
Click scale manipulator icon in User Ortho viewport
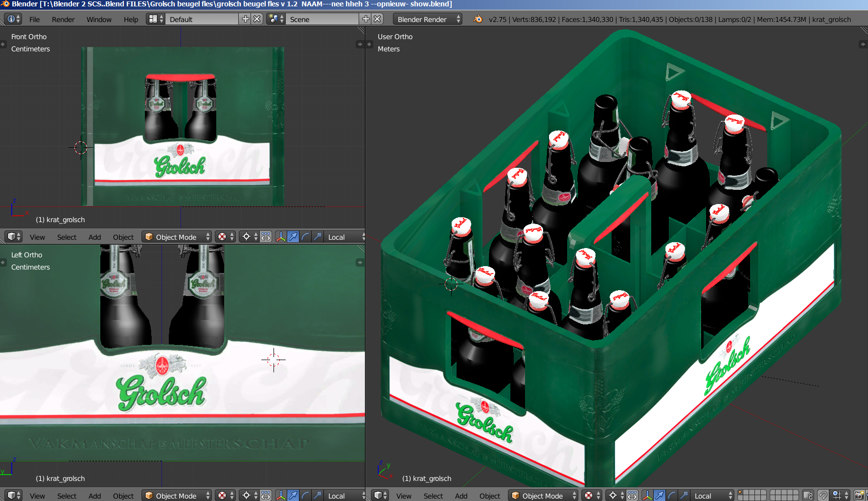(x=684, y=496)
